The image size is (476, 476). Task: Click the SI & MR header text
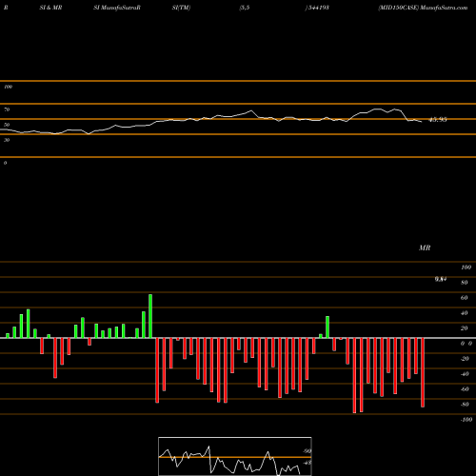50,8
